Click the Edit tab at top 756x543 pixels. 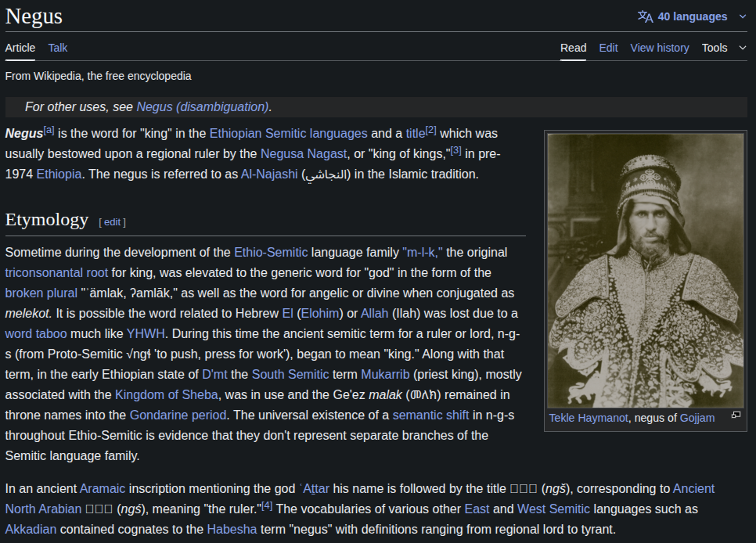[x=608, y=48]
